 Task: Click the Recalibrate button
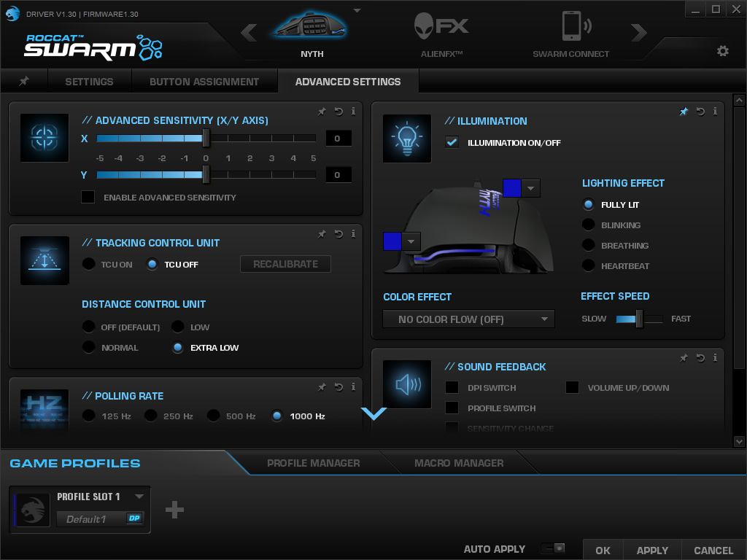[285, 264]
